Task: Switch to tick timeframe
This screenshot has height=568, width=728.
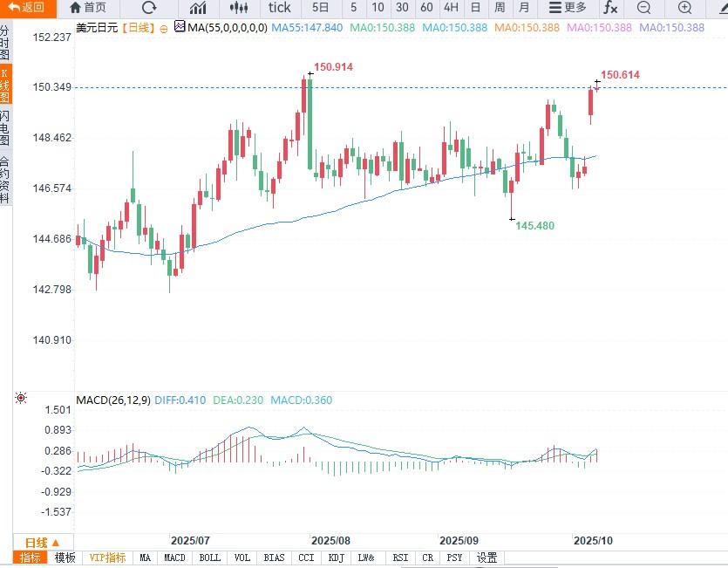Action: click(x=279, y=8)
